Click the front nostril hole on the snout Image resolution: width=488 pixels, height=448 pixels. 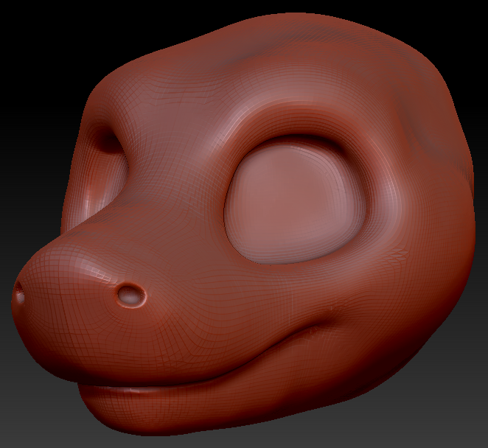(131, 295)
